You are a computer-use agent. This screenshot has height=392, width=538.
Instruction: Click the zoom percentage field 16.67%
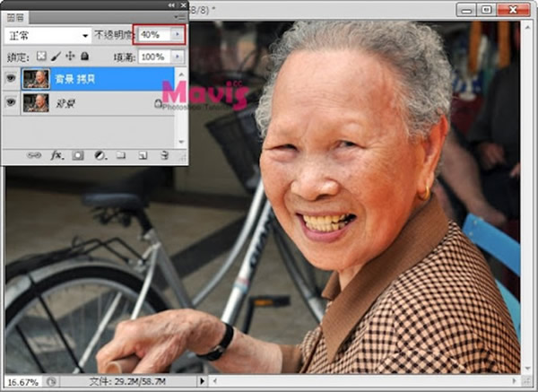pos(22,381)
